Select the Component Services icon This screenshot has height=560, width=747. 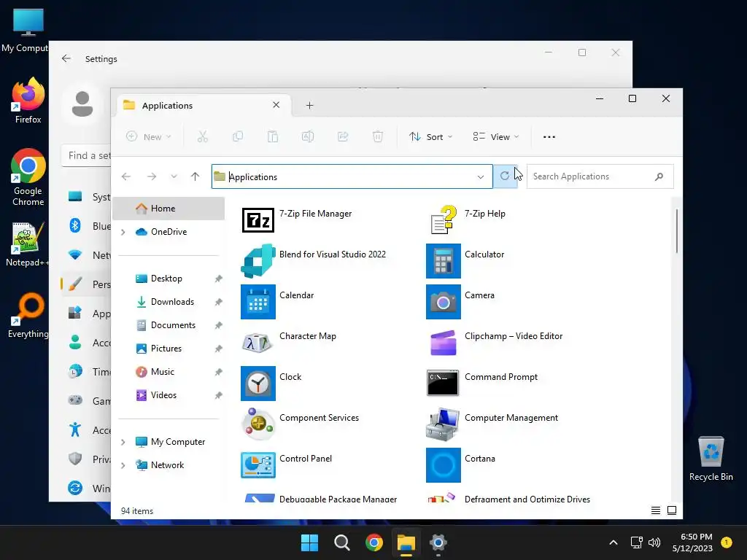258,424
